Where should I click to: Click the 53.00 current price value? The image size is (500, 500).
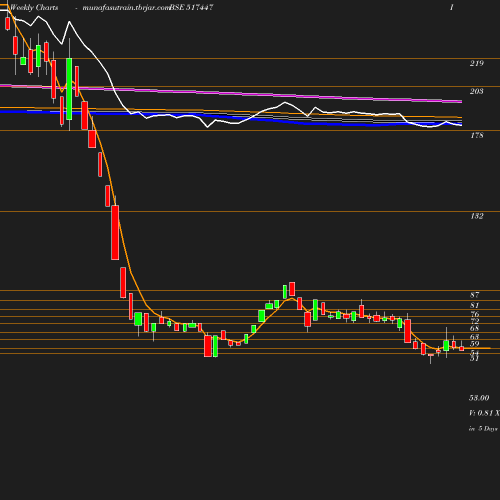[x=479, y=398]
